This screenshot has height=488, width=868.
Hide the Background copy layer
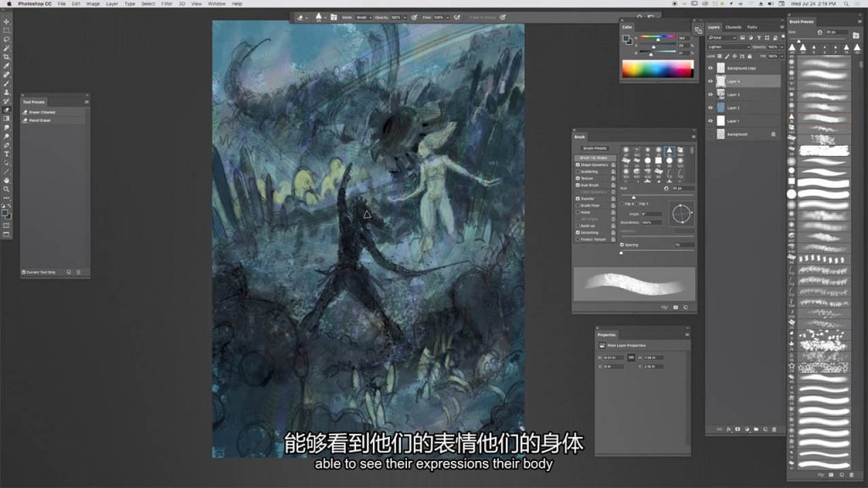pyautogui.click(x=710, y=68)
